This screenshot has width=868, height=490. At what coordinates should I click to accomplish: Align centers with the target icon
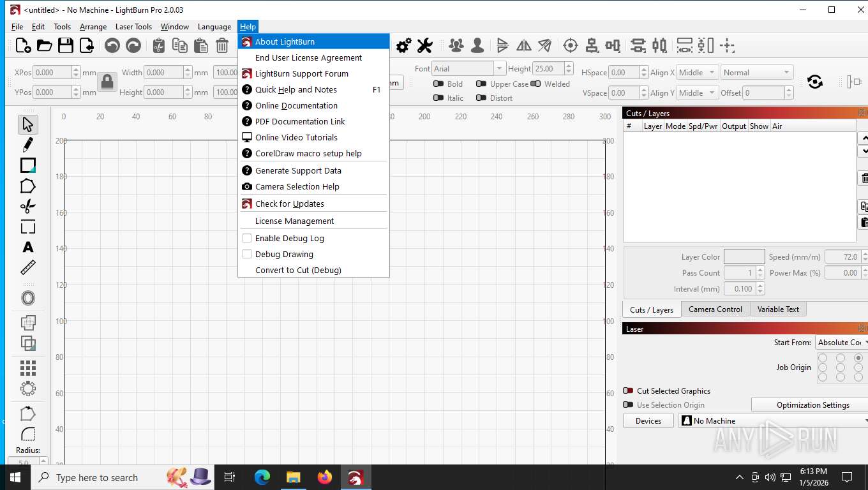571,45
